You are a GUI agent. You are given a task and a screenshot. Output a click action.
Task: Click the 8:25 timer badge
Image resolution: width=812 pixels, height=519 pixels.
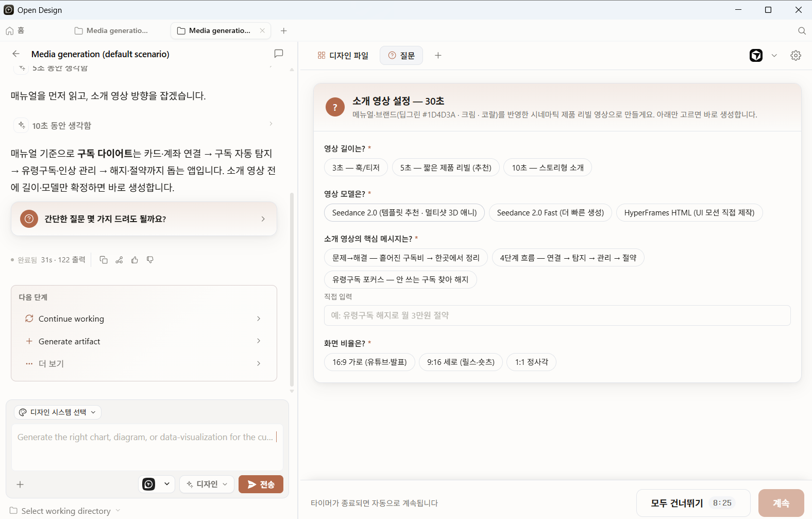(x=722, y=503)
